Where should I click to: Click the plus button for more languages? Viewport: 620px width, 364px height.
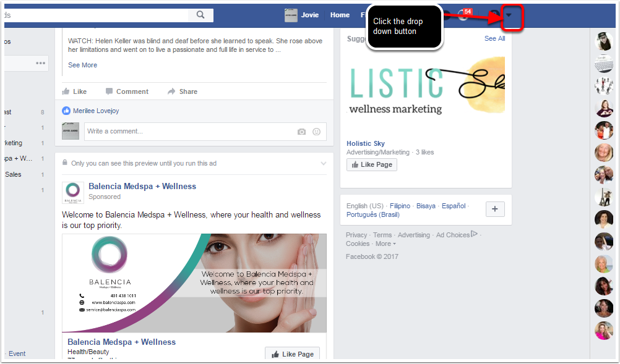495,210
